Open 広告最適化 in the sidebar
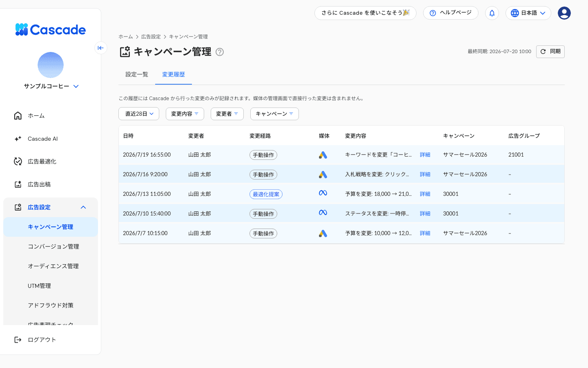The width and height of the screenshot is (588, 368). (51, 162)
